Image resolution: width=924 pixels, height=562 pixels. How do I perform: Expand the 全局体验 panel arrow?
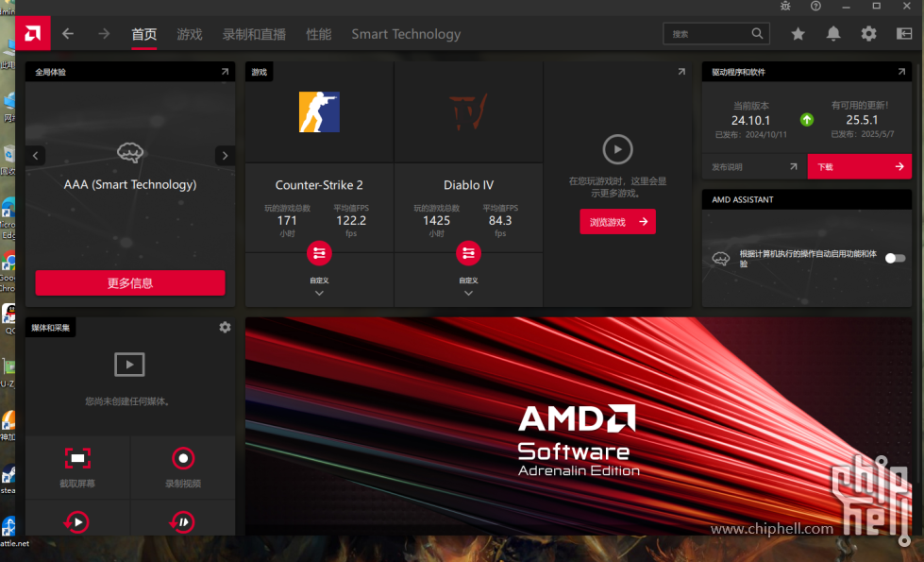pyautogui.click(x=225, y=72)
